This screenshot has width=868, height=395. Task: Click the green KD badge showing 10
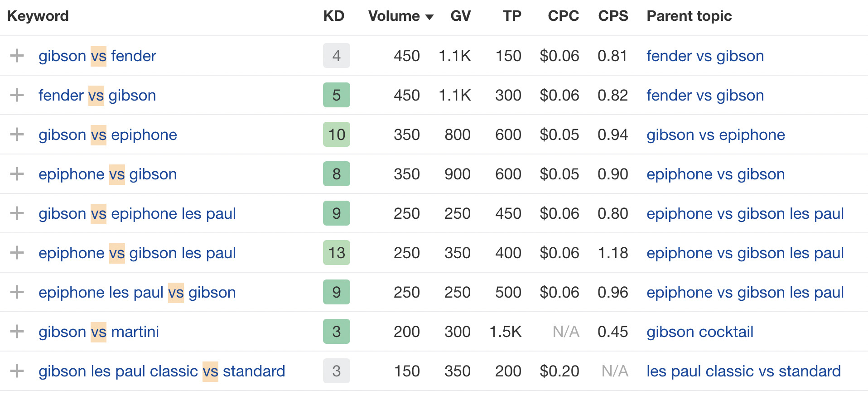tap(336, 135)
